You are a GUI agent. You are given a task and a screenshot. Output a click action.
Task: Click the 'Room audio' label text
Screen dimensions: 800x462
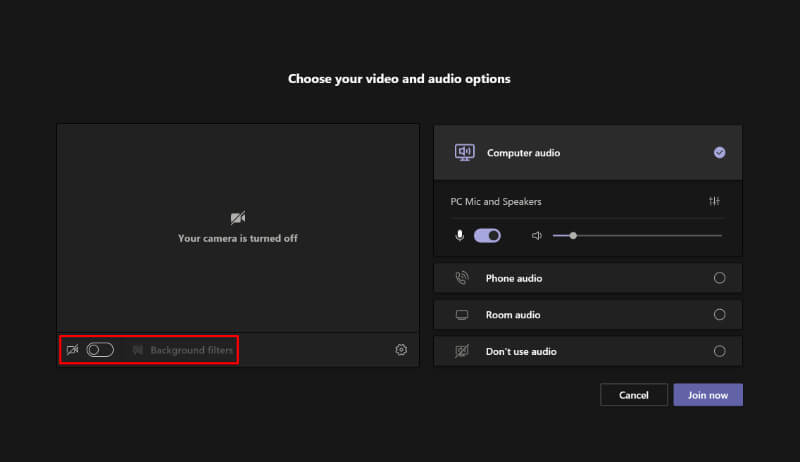point(513,315)
